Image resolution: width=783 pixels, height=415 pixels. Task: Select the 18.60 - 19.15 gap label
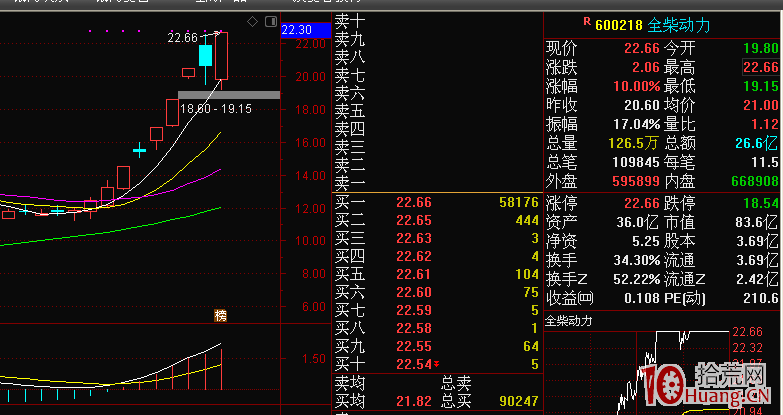point(216,108)
